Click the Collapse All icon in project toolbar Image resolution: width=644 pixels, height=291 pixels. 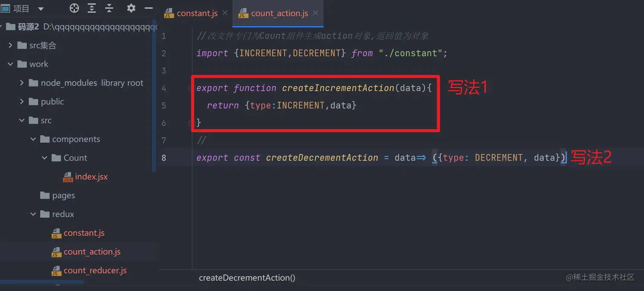pos(109,8)
